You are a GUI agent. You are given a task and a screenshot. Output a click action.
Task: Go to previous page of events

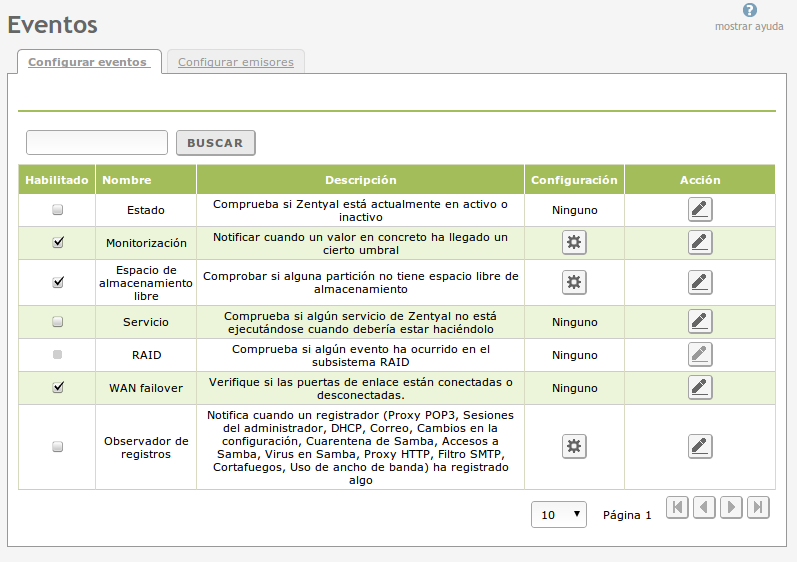[704, 507]
